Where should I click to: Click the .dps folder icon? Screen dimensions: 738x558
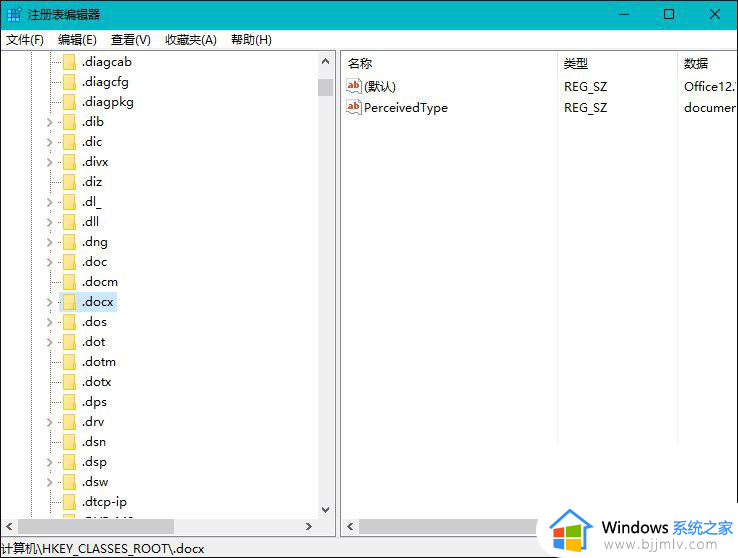[x=69, y=402]
